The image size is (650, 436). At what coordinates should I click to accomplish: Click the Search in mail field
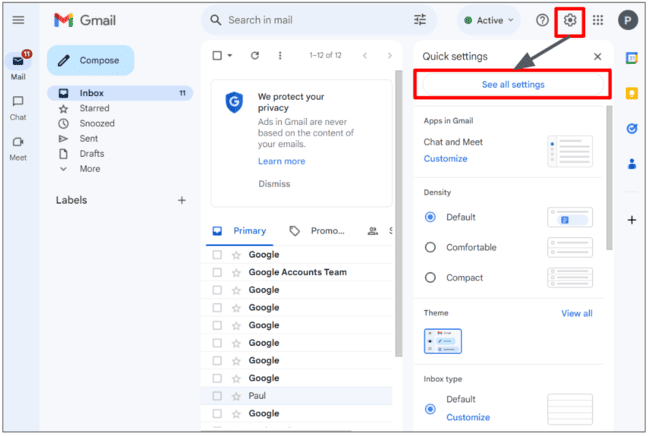pyautogui.click(x=318, y=20)
